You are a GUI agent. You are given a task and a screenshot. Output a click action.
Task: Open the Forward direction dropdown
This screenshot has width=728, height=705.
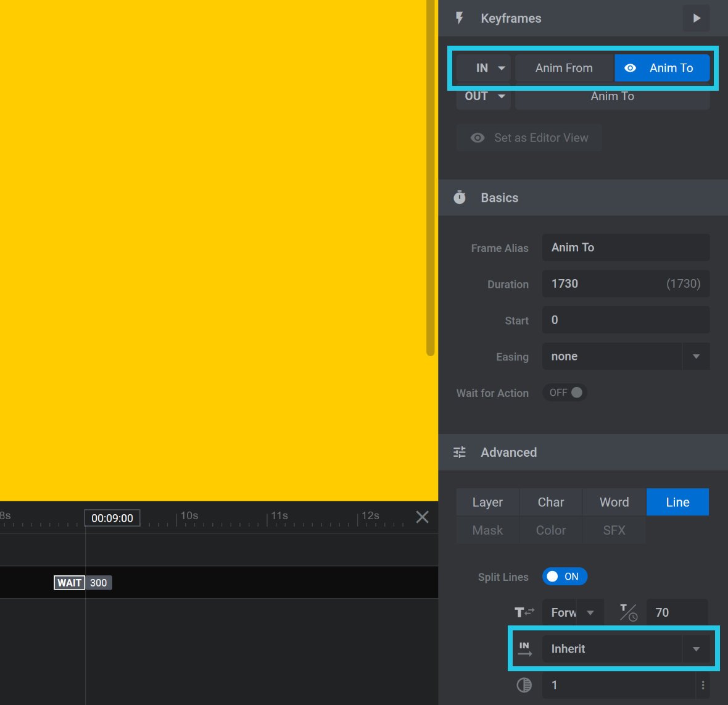coord(573,612)
